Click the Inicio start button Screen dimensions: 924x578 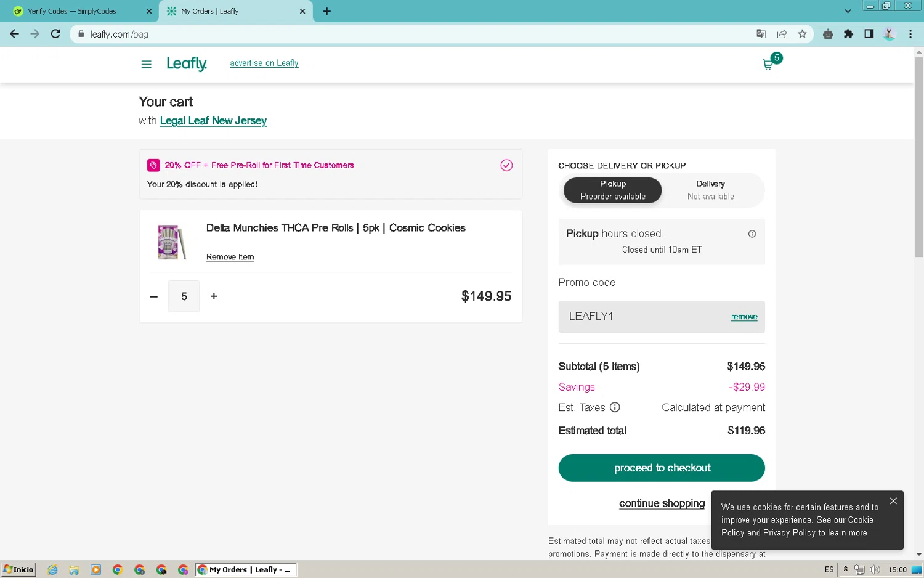18,569
